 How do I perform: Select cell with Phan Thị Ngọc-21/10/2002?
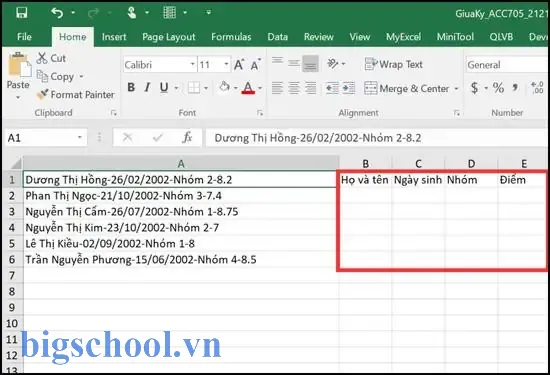coord(180,195)
